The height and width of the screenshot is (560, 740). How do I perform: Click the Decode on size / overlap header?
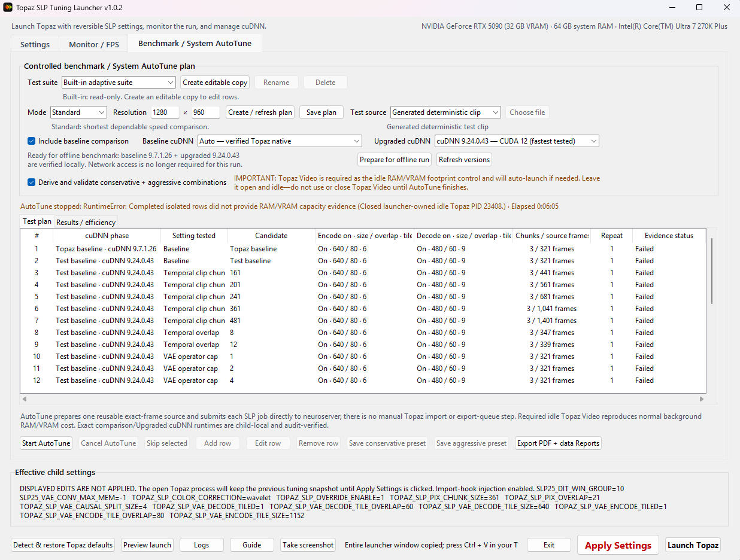[463, 236]
